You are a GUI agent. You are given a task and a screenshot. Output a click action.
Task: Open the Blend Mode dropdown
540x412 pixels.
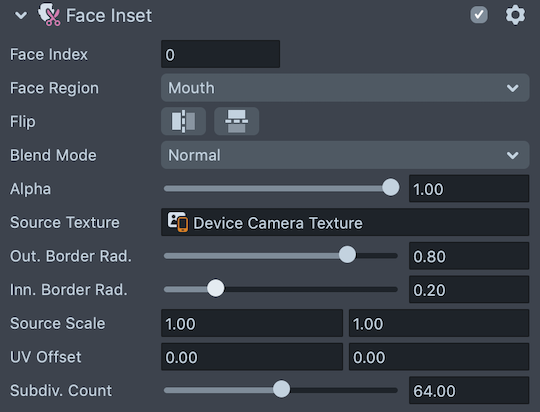[345, 155]
